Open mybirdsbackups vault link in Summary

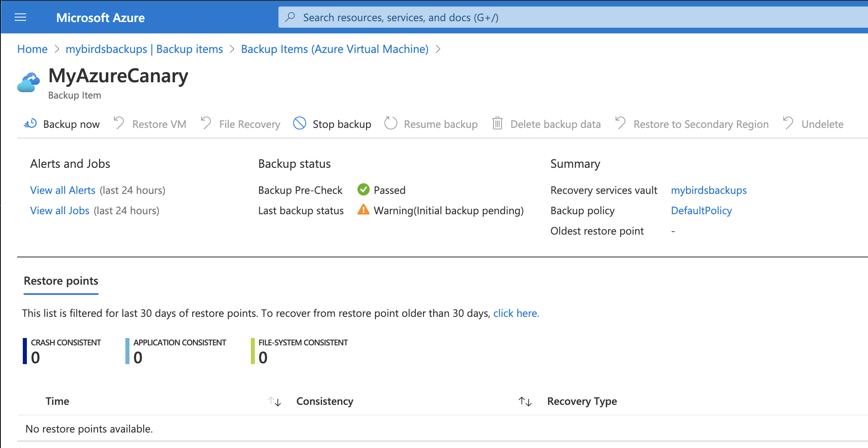709,190
